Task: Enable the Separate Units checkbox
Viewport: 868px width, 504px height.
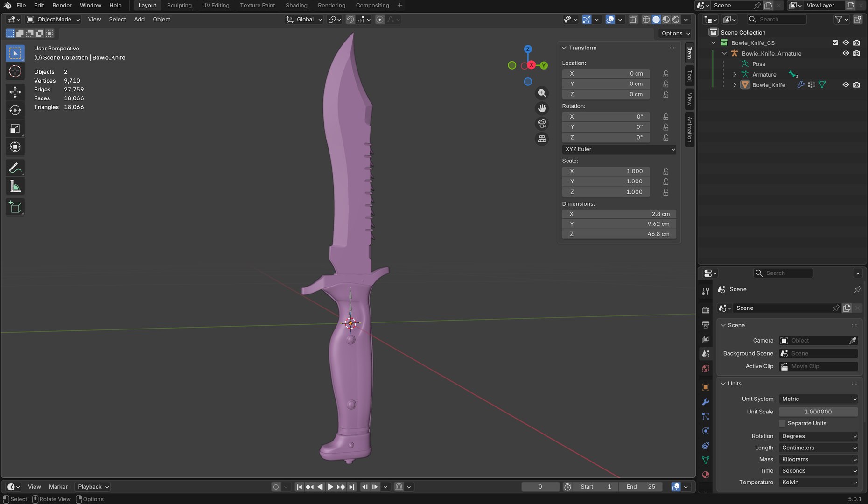Action: pos(783,423)
